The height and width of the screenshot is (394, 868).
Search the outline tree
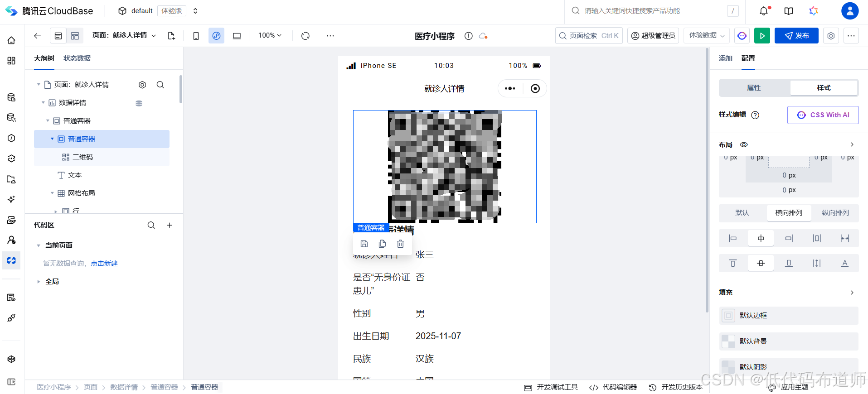coord(160,85)
